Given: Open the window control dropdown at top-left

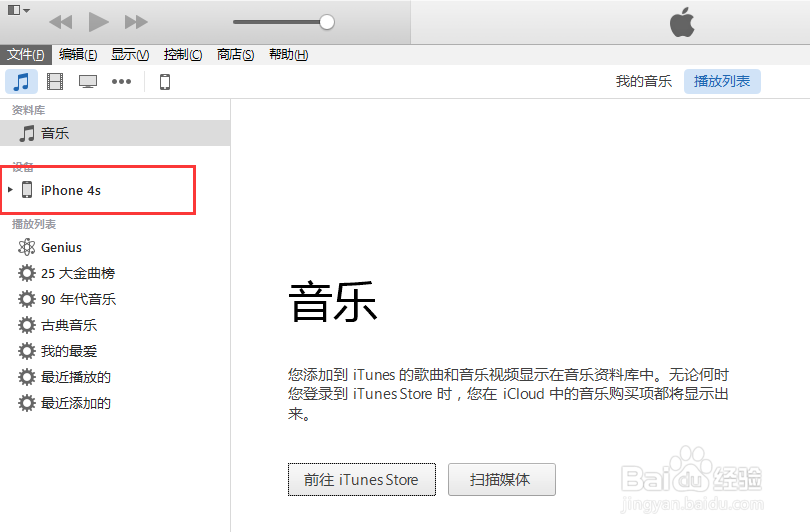Looking at the screenshot, I should coord(19,10).
